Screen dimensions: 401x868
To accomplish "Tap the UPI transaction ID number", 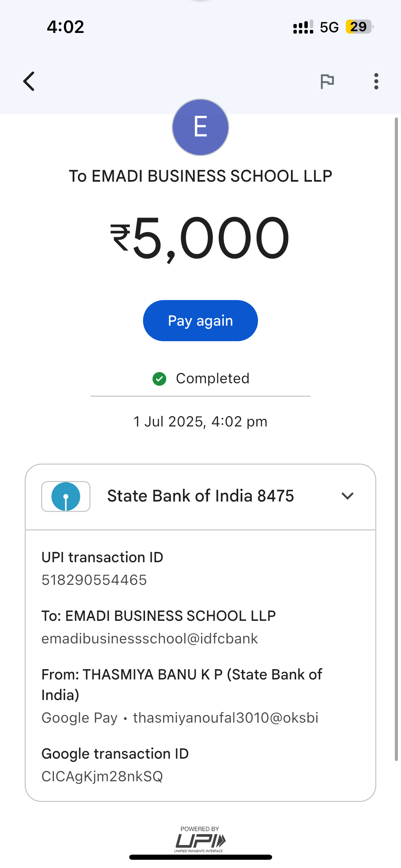I will click(94, 580).
